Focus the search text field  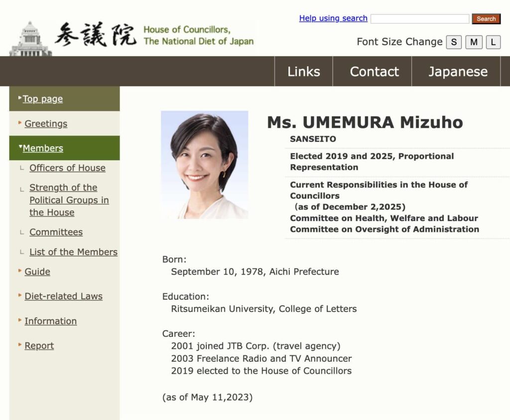tap(419, 19)
